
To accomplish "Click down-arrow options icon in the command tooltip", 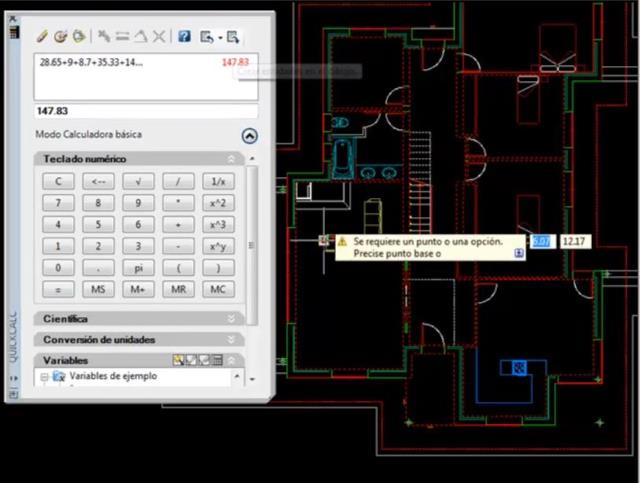I will (519, 253).
